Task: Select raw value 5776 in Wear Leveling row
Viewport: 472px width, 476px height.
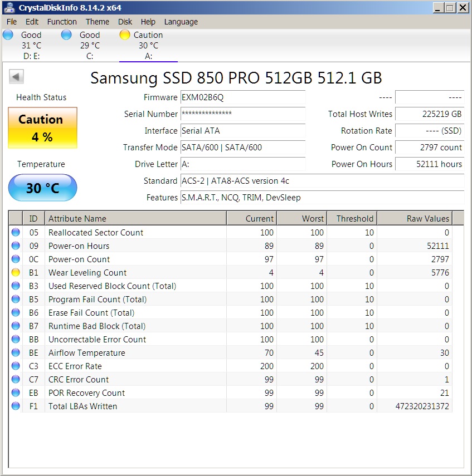Action: coord(440,273)
